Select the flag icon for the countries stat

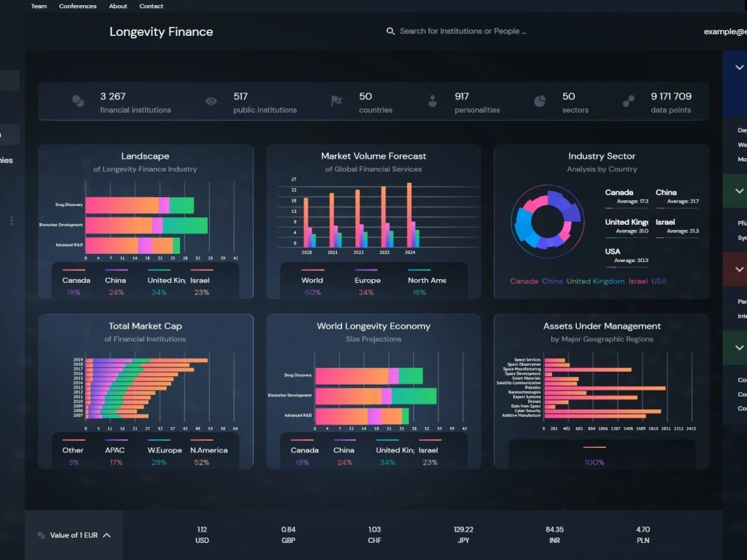(x=338, y=101)
